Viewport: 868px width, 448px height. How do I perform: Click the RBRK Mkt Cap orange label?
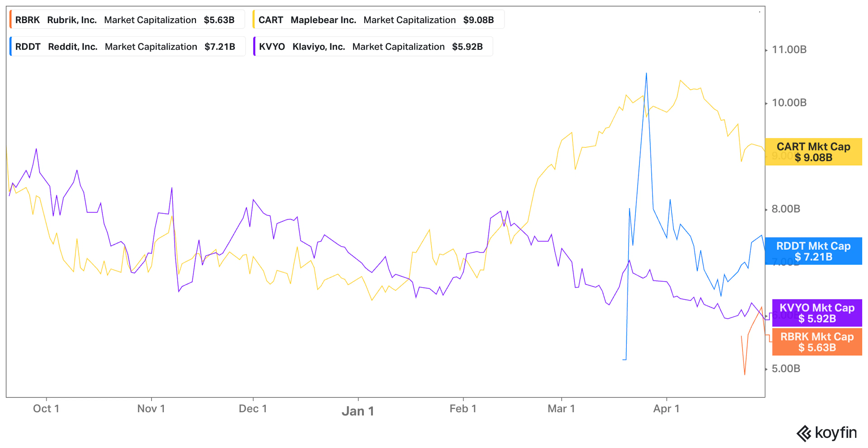[817, 342]
